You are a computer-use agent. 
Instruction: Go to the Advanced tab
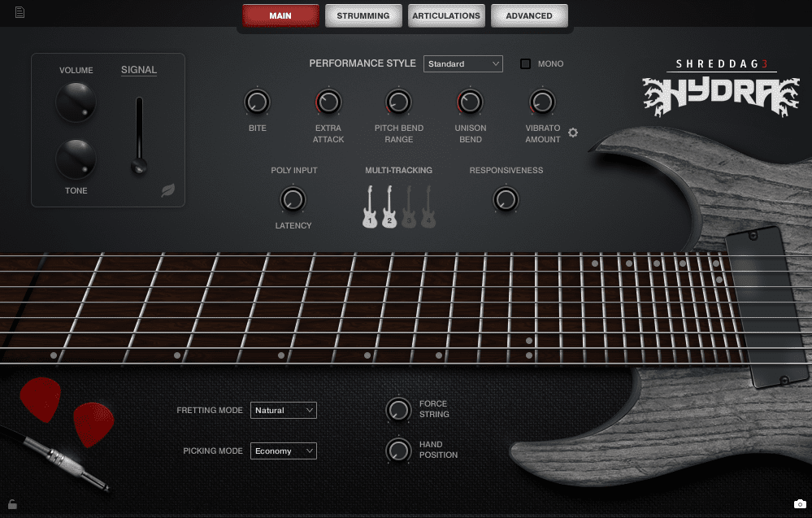click(529, 15)
